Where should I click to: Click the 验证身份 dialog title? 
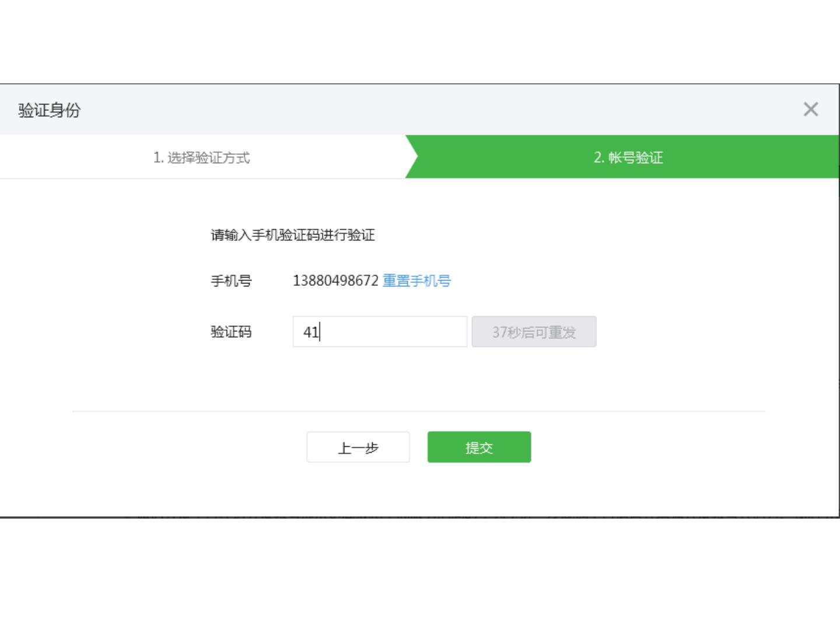click(50, 110)
